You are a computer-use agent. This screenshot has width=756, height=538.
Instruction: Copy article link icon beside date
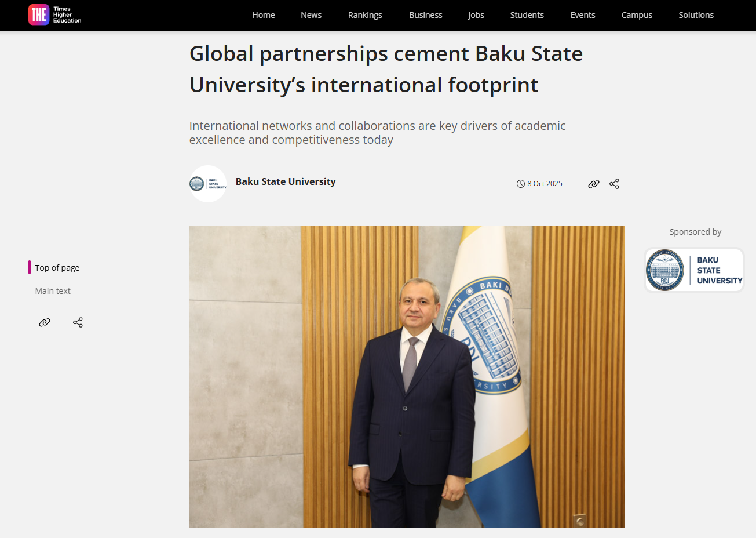(593, 184)
